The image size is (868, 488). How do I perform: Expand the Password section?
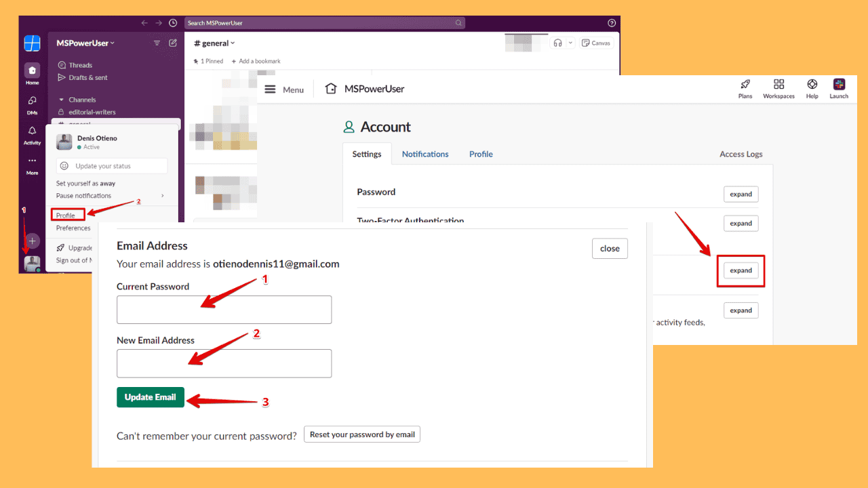741,194
